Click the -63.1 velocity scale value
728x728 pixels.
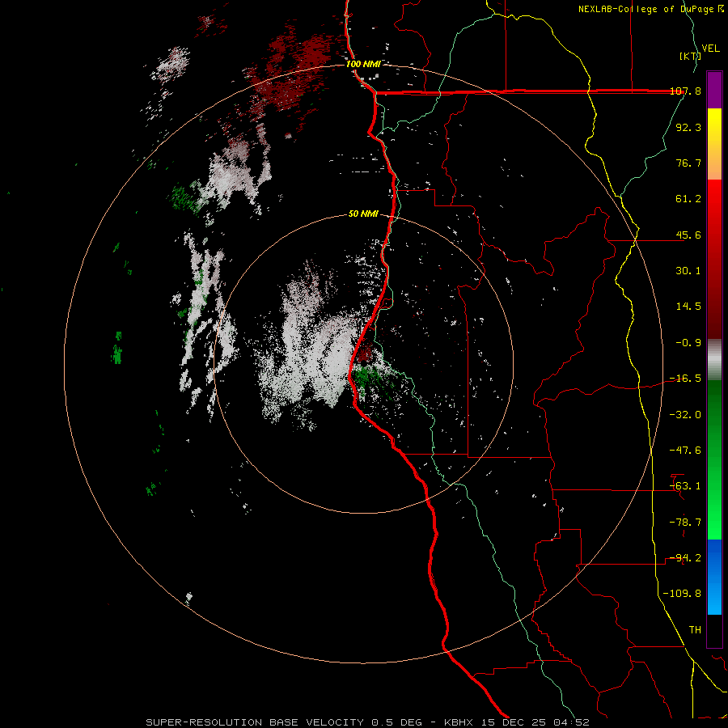(x=685, y=486)
